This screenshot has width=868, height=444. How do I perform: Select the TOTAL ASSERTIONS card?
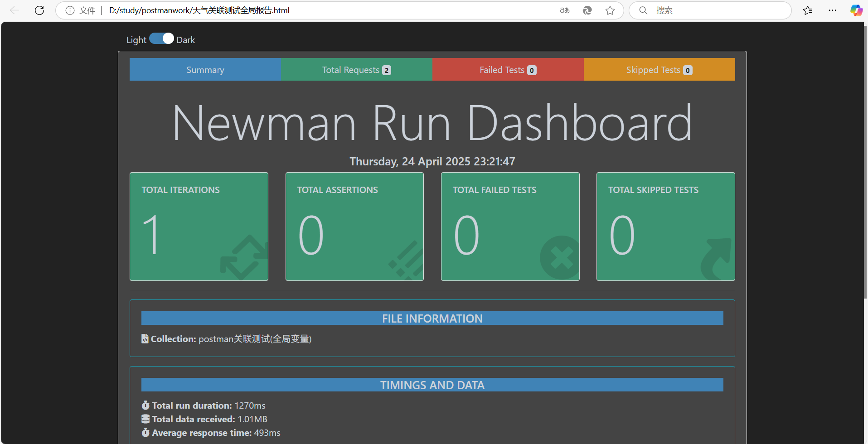354,227
